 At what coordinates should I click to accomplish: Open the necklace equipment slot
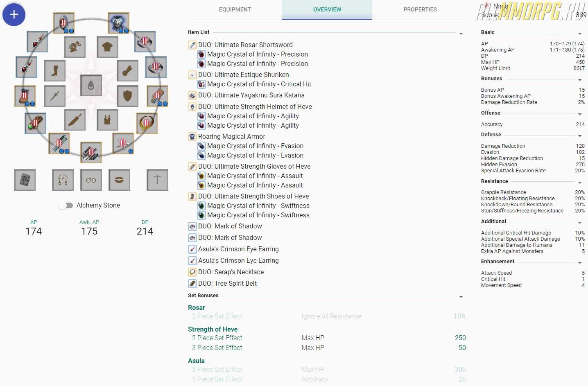coord(147,123)
